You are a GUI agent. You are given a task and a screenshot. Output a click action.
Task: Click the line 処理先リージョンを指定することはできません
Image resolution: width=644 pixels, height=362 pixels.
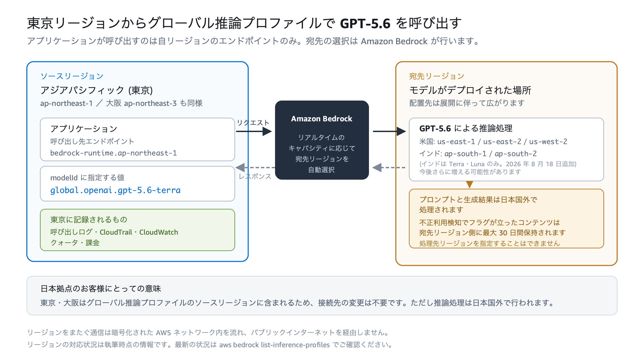point(490,243)
